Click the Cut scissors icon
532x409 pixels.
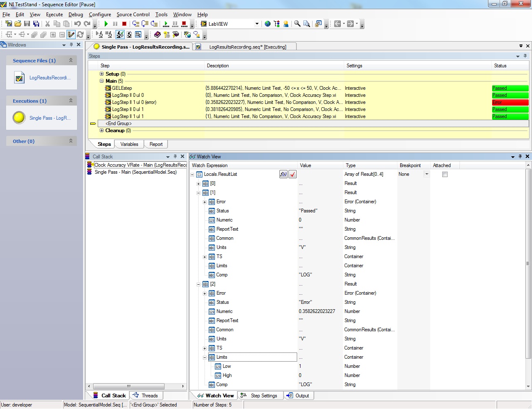[47, 24]
